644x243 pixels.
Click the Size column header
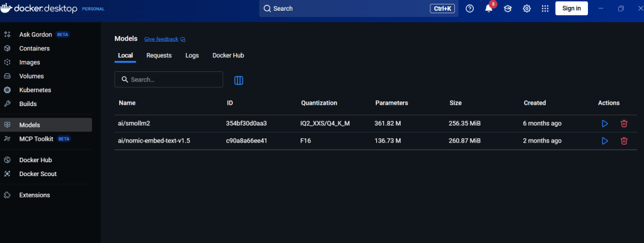click(x=456, y=104)
